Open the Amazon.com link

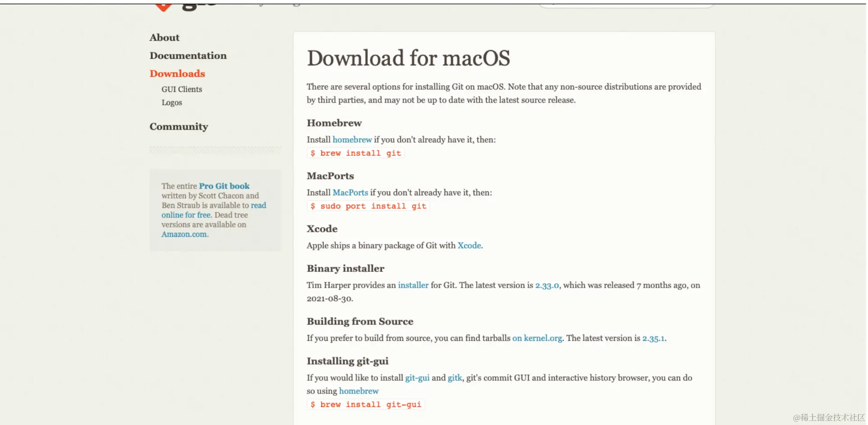(184, 234)
